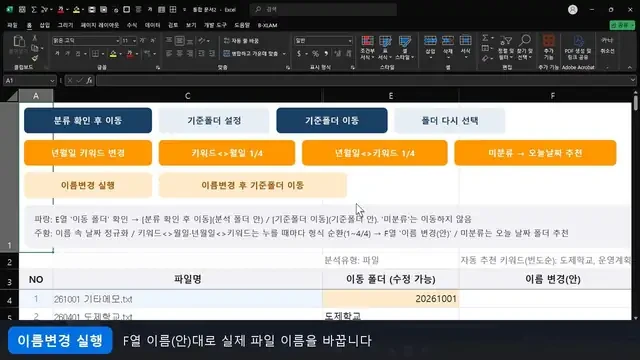This screenshot has width=640, height=360.
Task: Click the 이름변경 후 기준폴더 이동 button
Action: pyautogui.click(x=253, y=185)
